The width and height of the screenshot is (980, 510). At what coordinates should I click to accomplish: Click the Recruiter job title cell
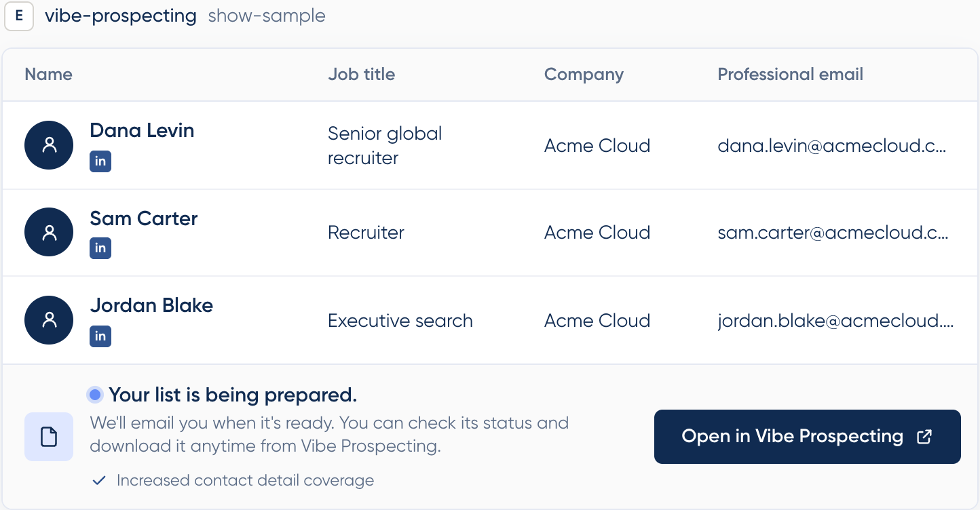[x=366, y=233]
